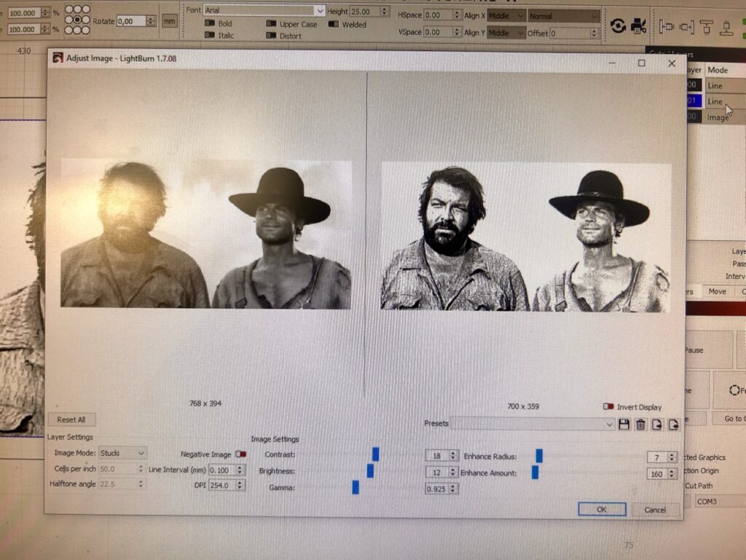Click the first page-arrow icon beside the trash

pyautogui.click(x=656, y=424)
